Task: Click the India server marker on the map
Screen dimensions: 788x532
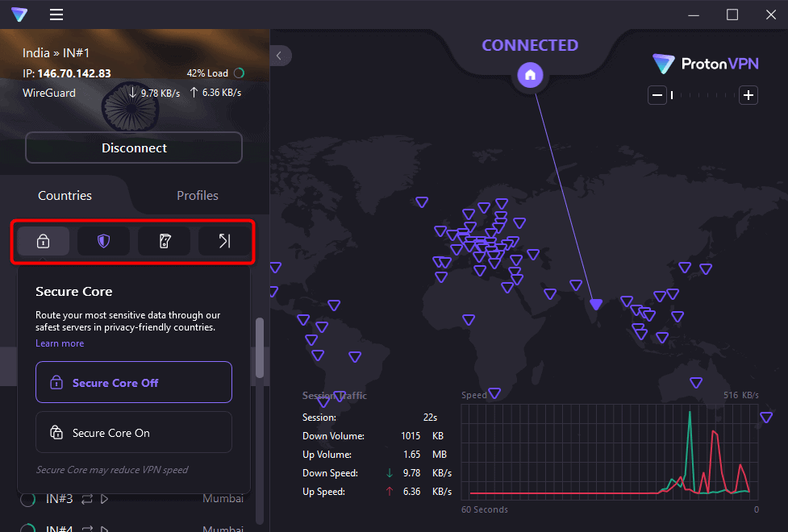Action: click(x=596, y=304)
